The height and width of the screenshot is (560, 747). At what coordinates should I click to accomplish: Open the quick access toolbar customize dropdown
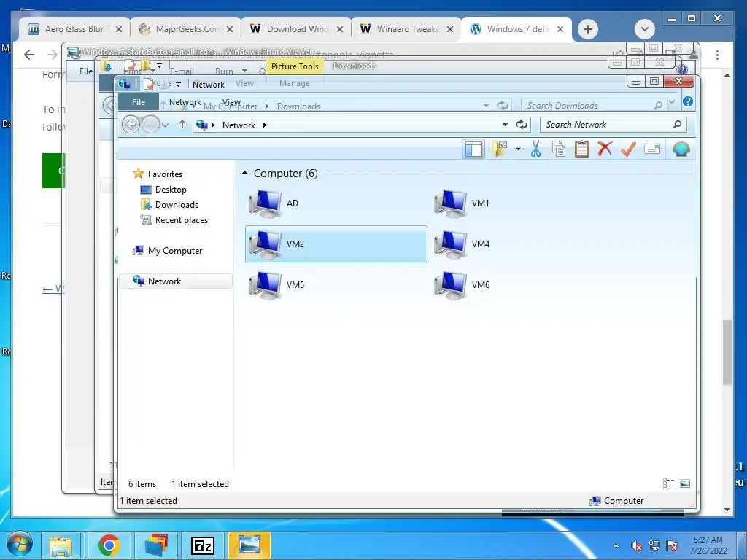click(x=178, y=85)
